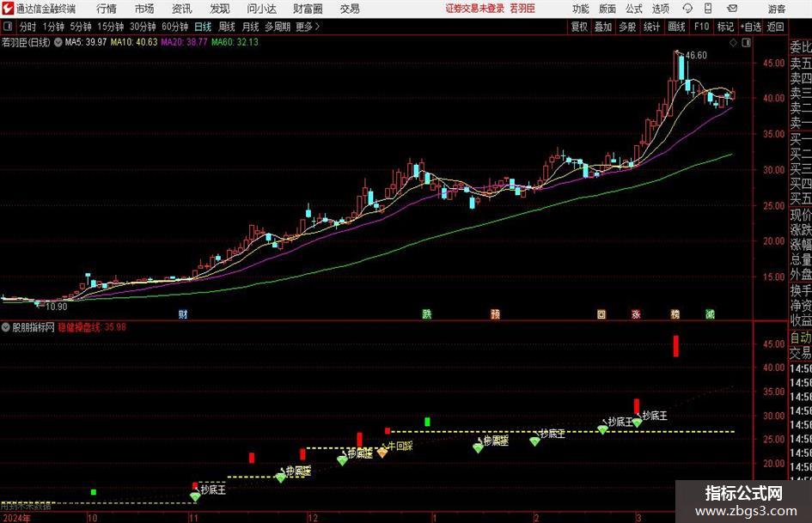
Task: Switch to the 日线 period tab
Action: (x=203, y=27)
